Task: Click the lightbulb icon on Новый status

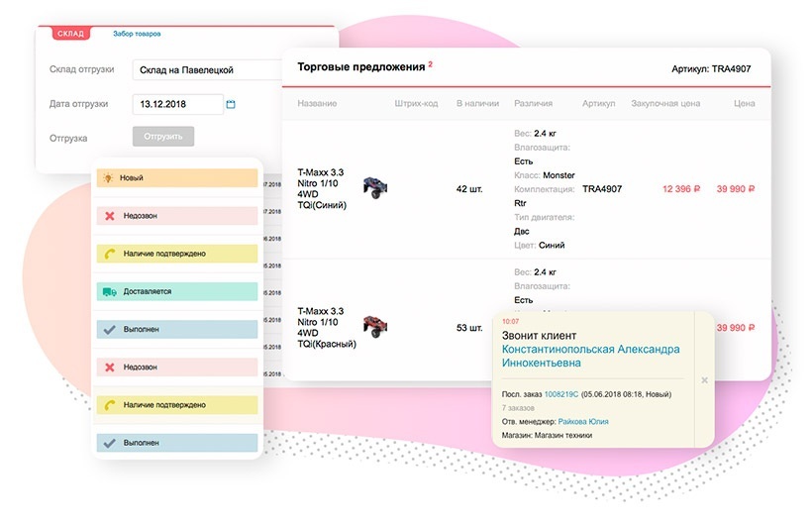Action: (108, 178)
